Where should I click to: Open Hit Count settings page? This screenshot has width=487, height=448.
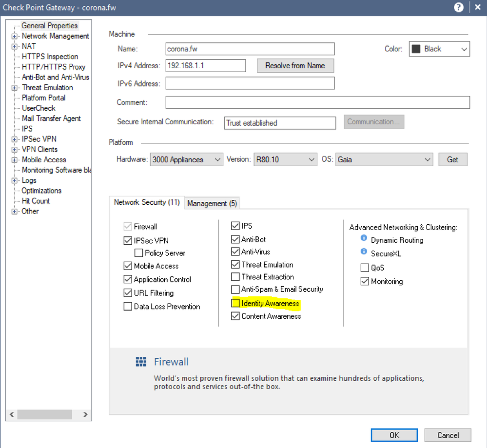click(x=36, y=201)
